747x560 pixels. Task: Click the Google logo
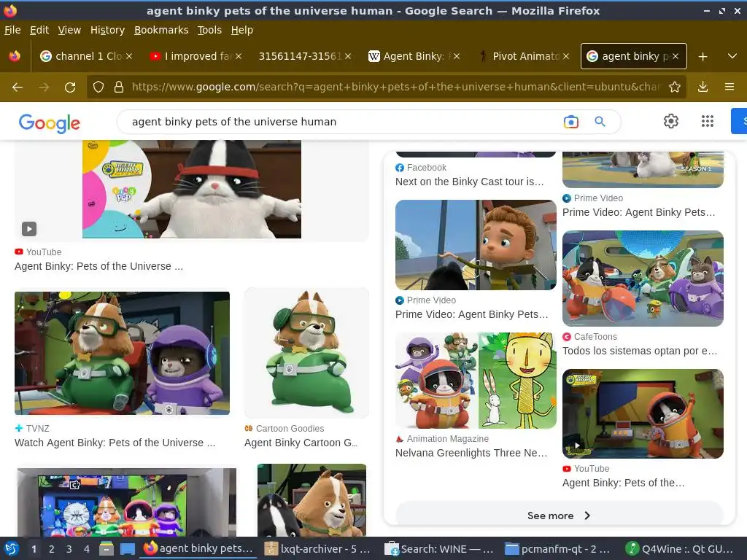(x=50, y=123)
